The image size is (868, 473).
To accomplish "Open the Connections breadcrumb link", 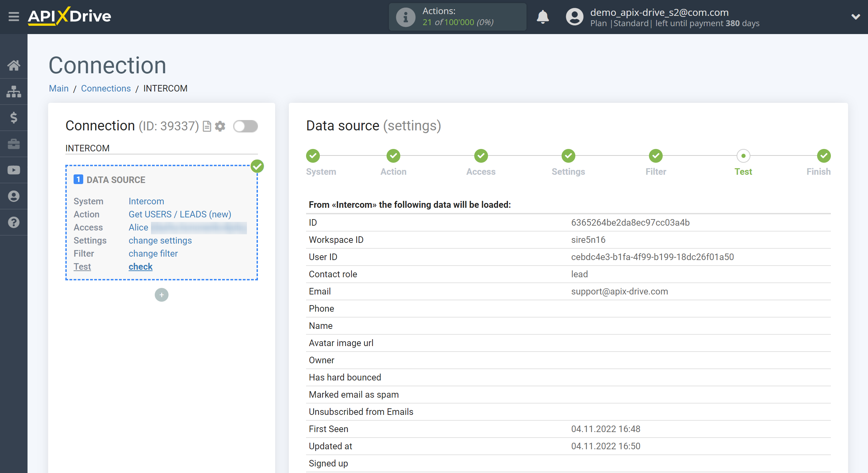I will (x=106, y=88).
